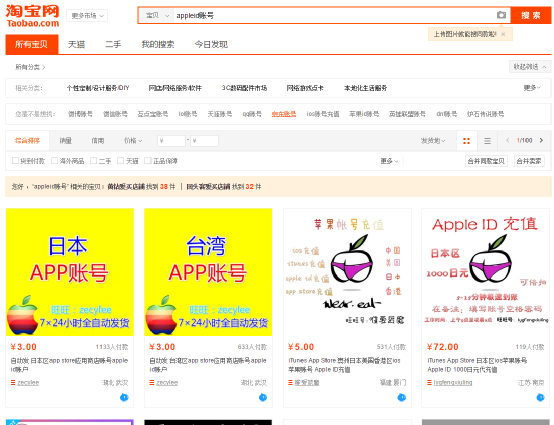The height and width of the screenshot is (425, 554).
Task: Click suggested search ios账号充值
Action: point(323,114)
